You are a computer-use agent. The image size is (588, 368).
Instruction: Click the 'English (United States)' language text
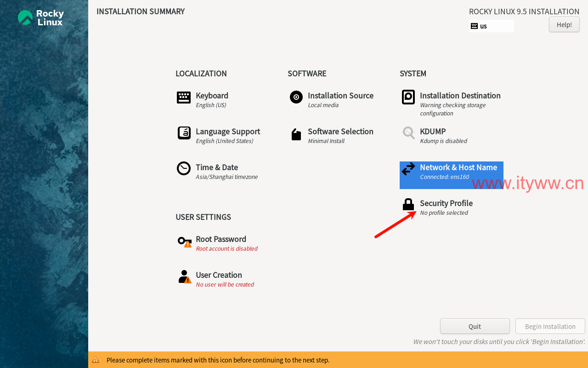click(224, 141)
